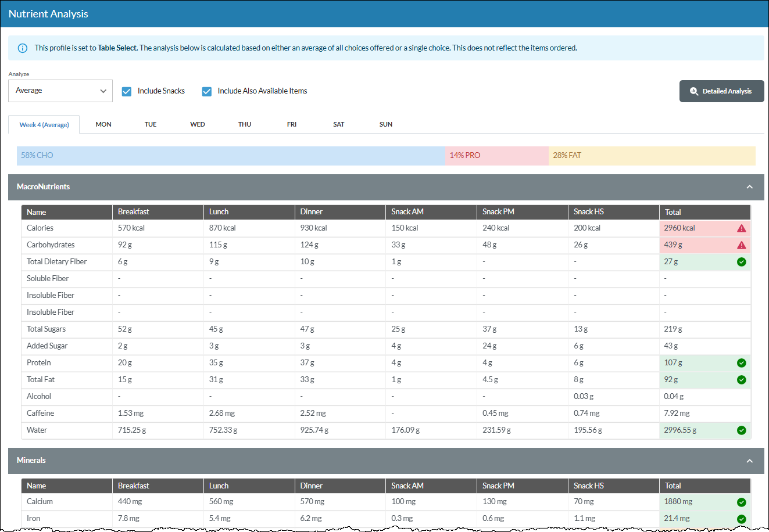Click the MacroNutrients Dinner column header
Viewport: 769px width, 532px height.
coord(340,212)
